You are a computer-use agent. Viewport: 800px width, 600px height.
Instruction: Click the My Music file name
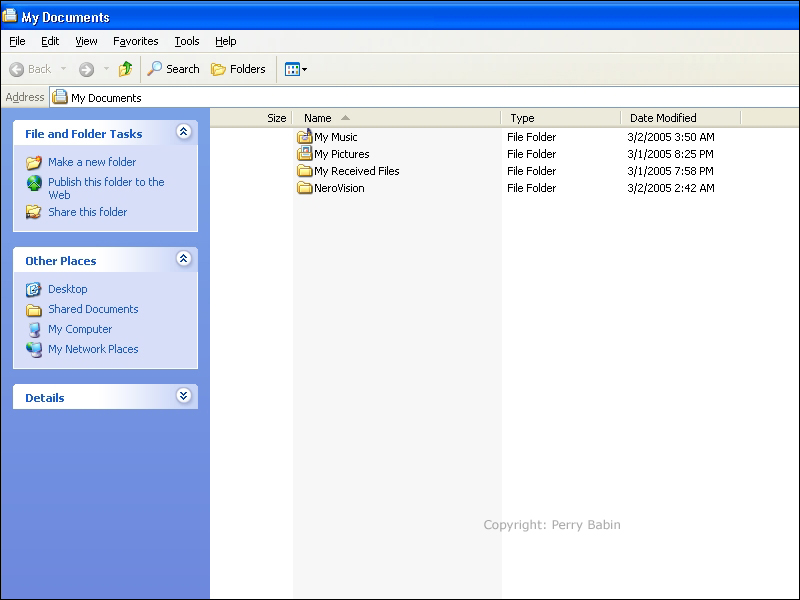(x=336, y=137)
